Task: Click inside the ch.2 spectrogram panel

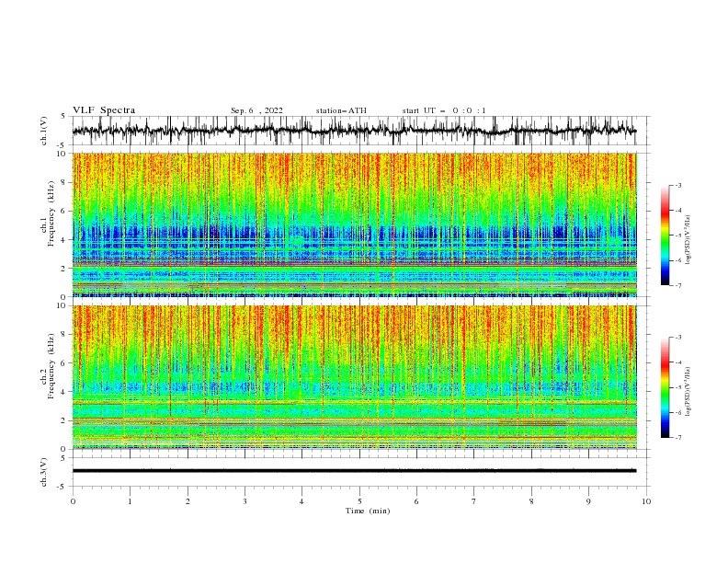Action: pyautogui.click(x=355, y=377)
